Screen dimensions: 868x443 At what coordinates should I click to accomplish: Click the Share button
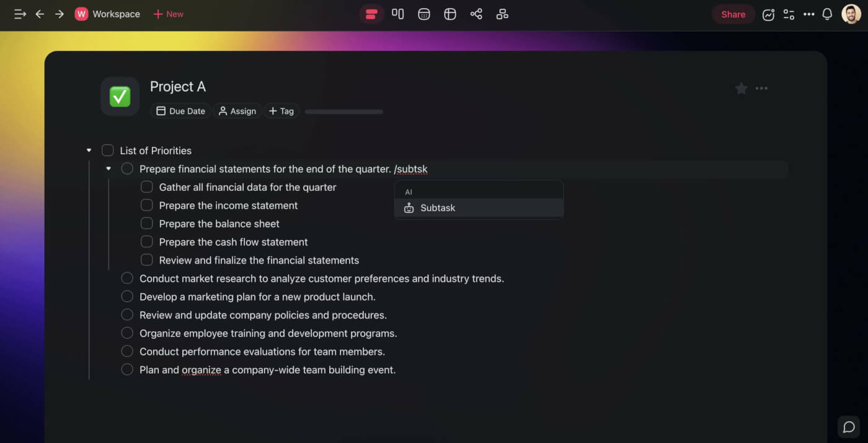click(733, 14)
